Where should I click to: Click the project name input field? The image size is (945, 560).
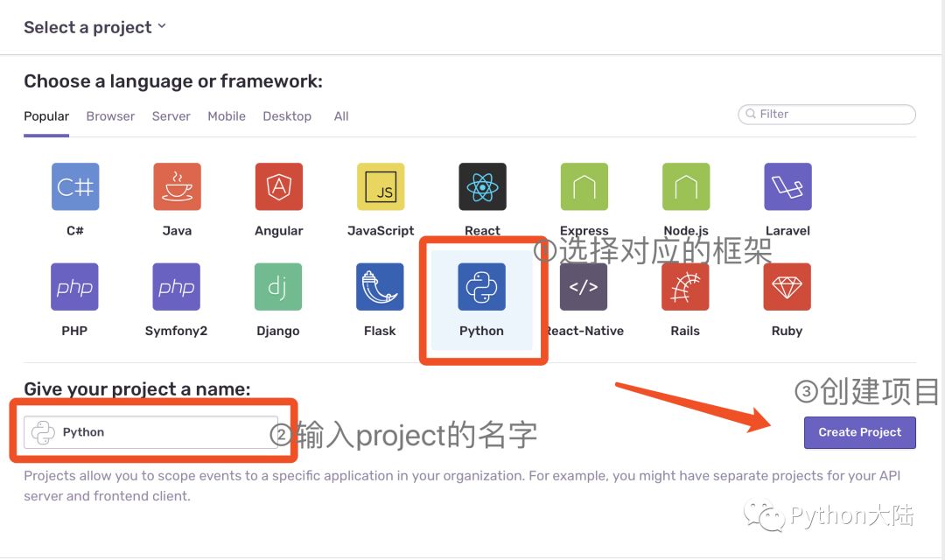150,432
